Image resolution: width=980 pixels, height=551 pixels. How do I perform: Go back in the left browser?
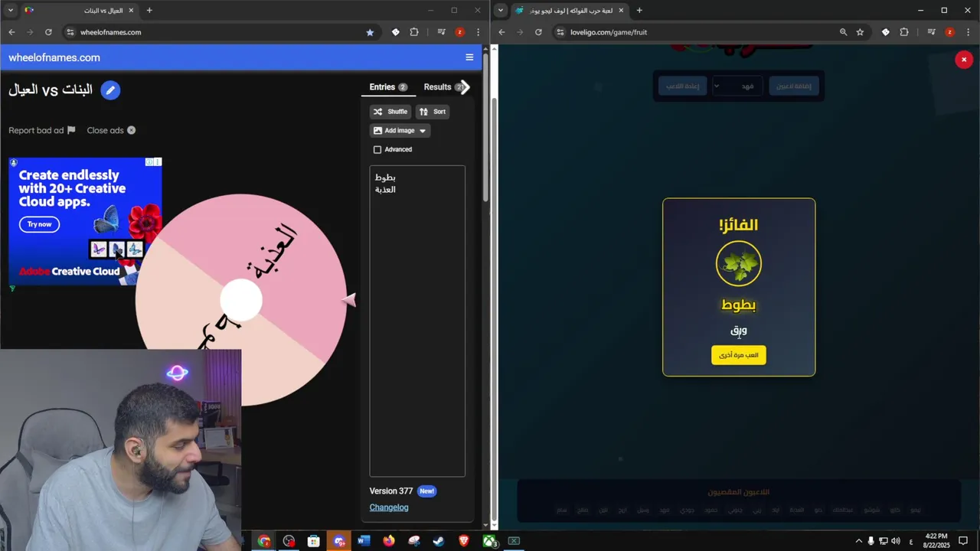click(x=11, y=32)
